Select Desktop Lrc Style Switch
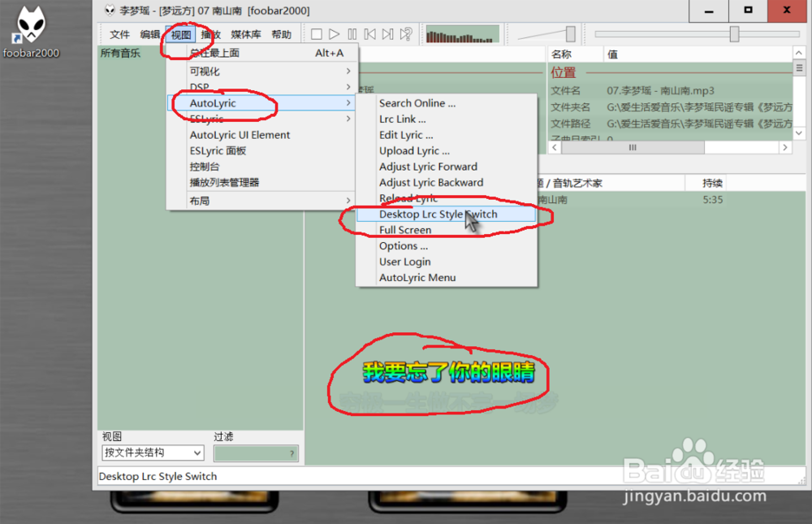The image size is (812, 524). click(x=447, y=214)
